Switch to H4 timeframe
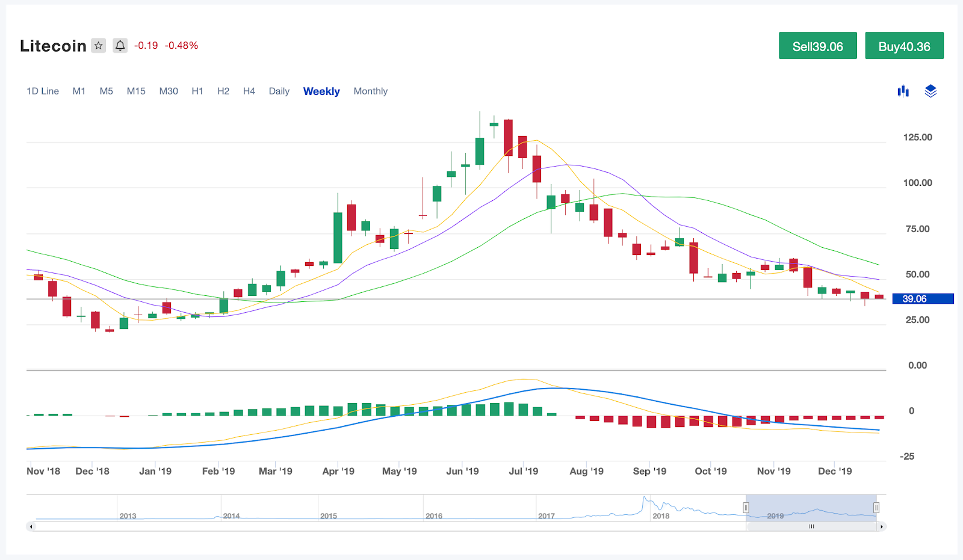Image resolution: width=963 pixels, height=560 pixels. [249, 91]
